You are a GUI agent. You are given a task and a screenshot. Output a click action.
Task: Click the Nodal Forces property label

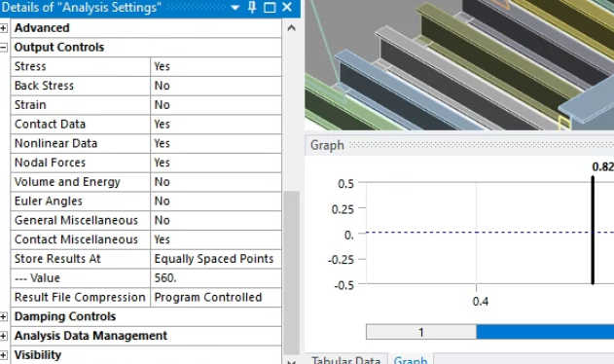pos(50,163)
